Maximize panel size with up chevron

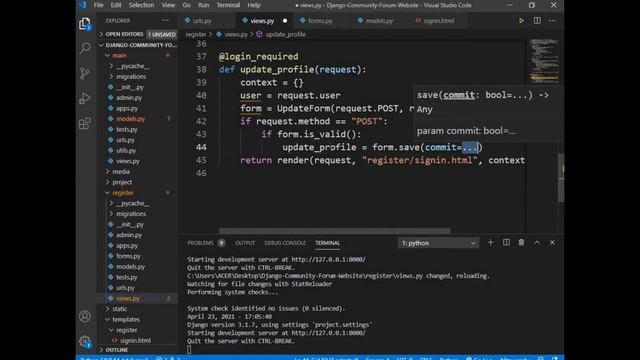[537, 242]
